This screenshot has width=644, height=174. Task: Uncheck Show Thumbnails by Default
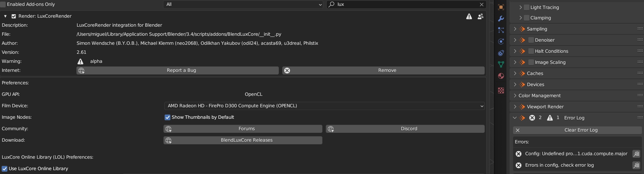168,117
